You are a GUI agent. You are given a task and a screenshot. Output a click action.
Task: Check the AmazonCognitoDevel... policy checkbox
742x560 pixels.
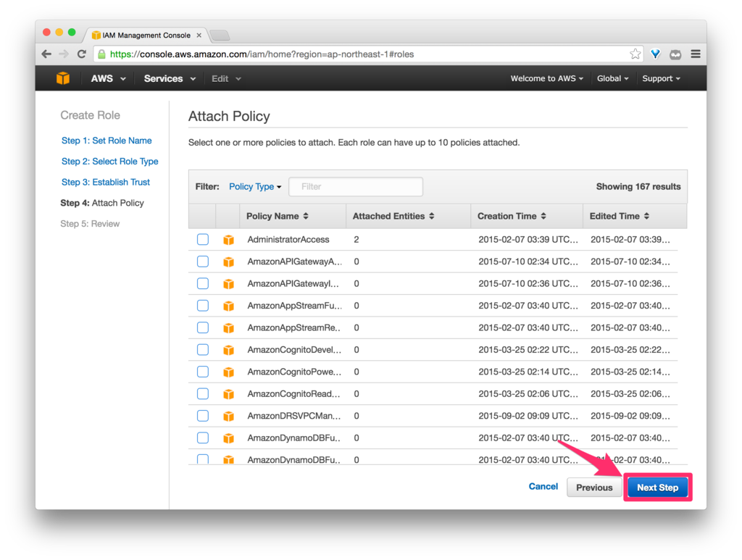pyautogui.click(x=203, y=349)
